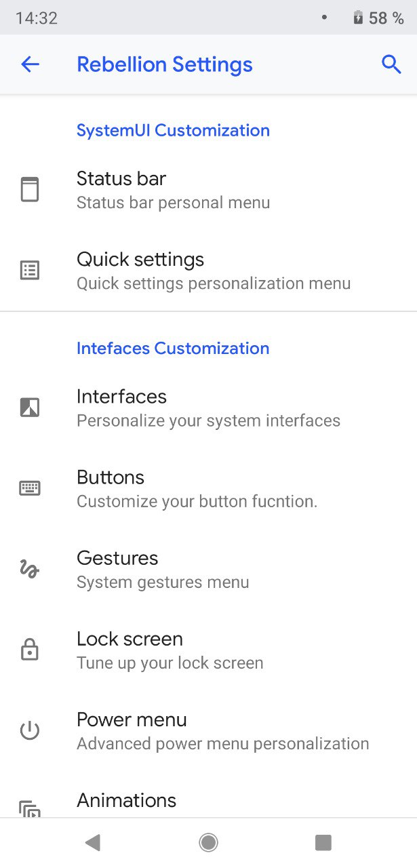Tap the Power menu power icon
The width and height of the screenshot is (417, 868).
[x=30, y=730]
